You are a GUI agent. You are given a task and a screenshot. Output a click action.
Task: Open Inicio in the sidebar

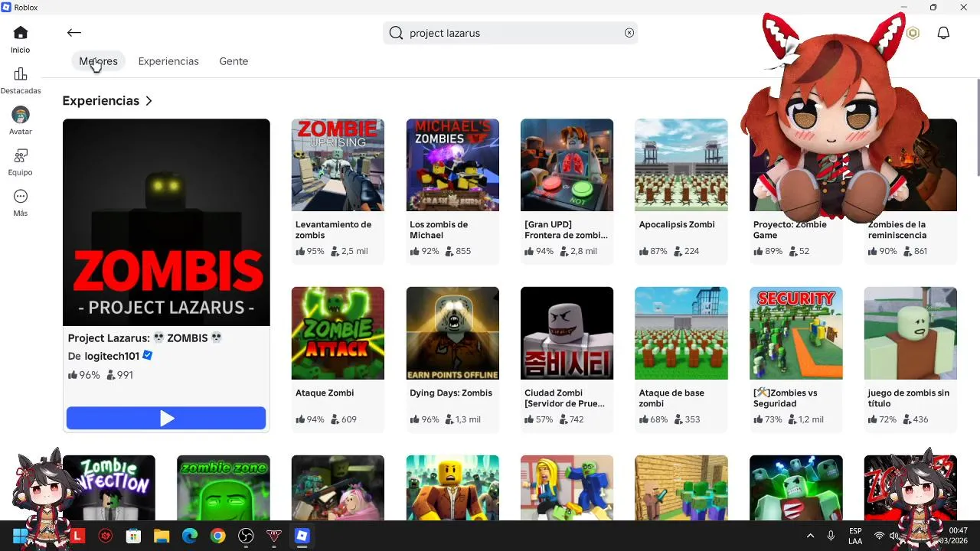pos(21,40)
